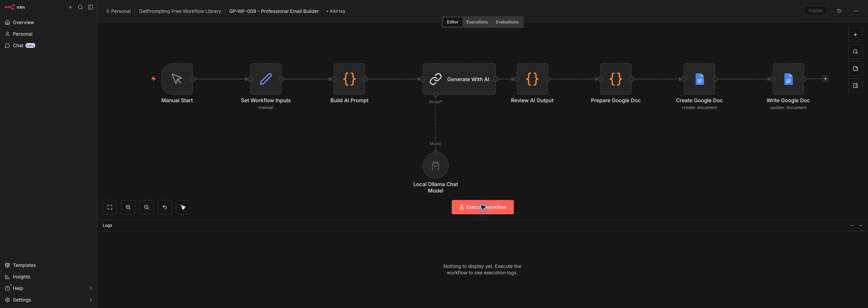
Task: Open Chat beta in sidebar
Action: coord(48,46)
